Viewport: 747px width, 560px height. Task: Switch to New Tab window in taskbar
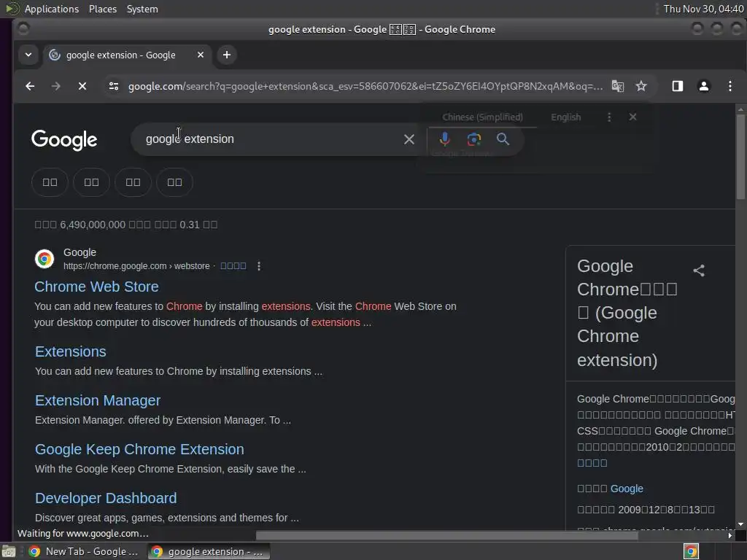tap(84, 551)
